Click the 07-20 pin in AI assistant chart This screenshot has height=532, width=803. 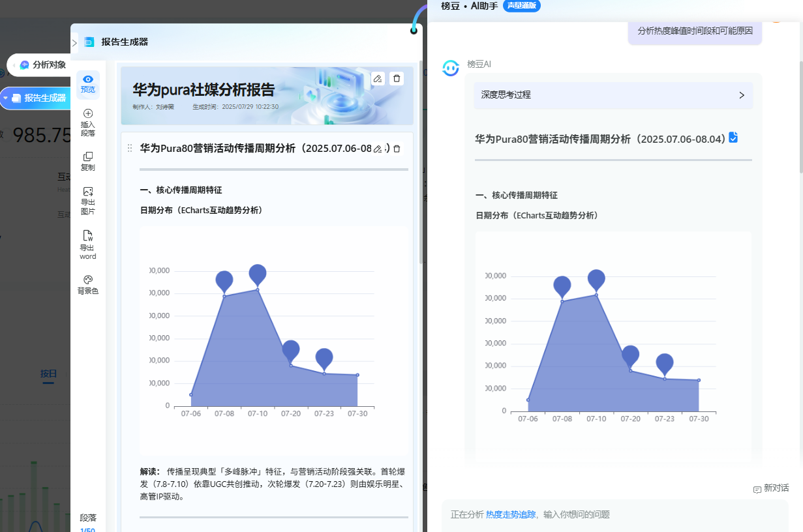coord(630,356)
